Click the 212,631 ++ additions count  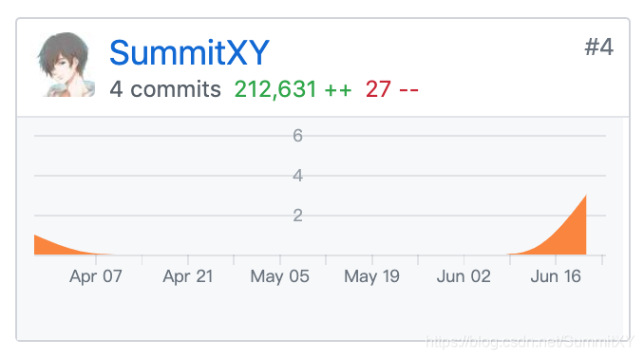tap(293, 89)
